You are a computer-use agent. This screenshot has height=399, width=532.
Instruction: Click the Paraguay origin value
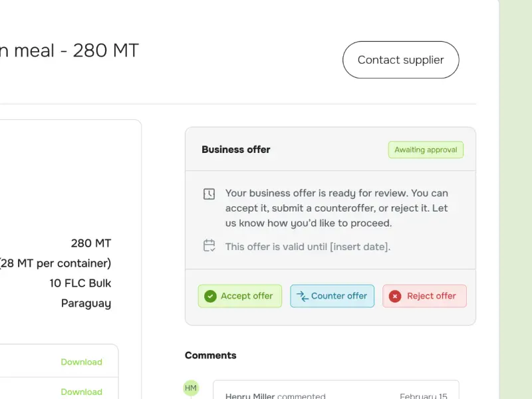[x=86, y=303]
